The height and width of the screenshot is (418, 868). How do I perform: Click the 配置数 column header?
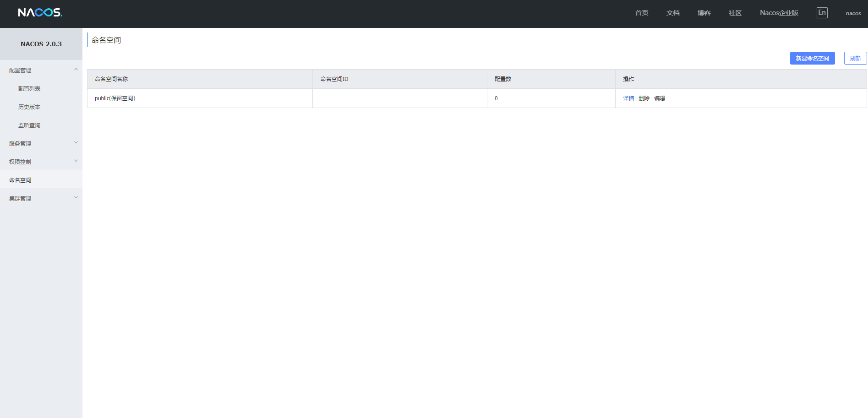pyautogui.click(x=551, y=79)
